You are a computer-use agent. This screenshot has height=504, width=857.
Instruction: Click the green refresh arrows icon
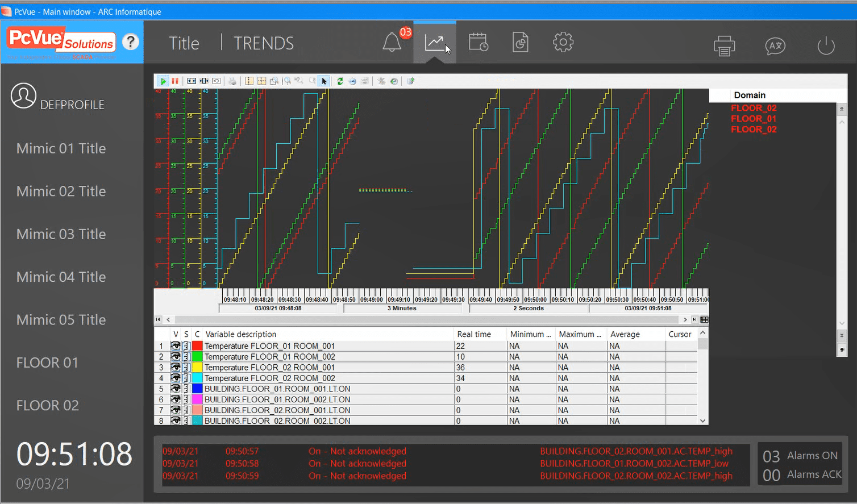point(340,81)
